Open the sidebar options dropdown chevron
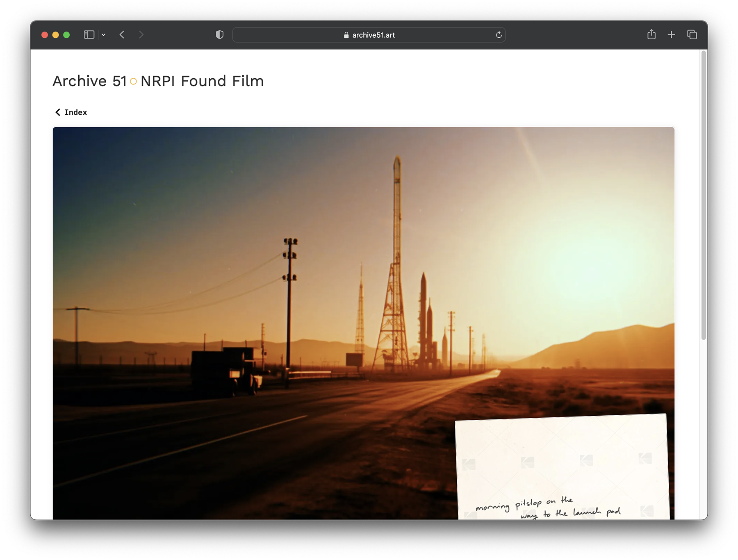This screenshot has width=738, height=560. tap(104, 35)
